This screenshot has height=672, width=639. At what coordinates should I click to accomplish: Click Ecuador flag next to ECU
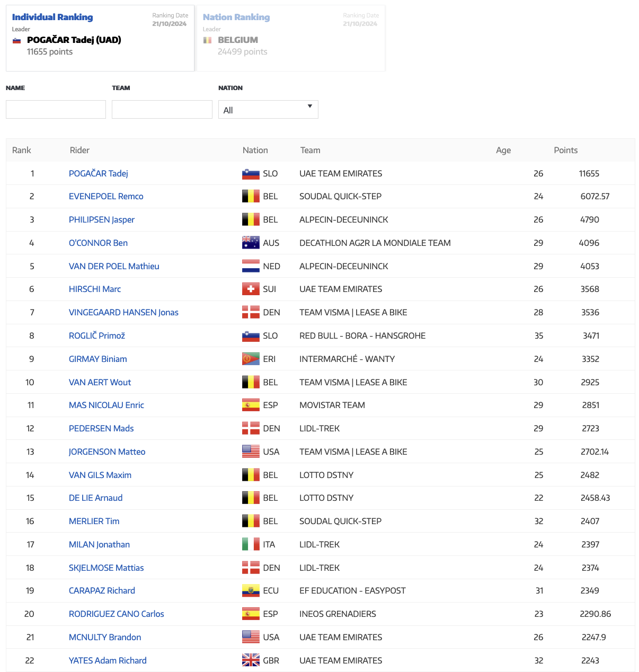(x=251, y=590)
